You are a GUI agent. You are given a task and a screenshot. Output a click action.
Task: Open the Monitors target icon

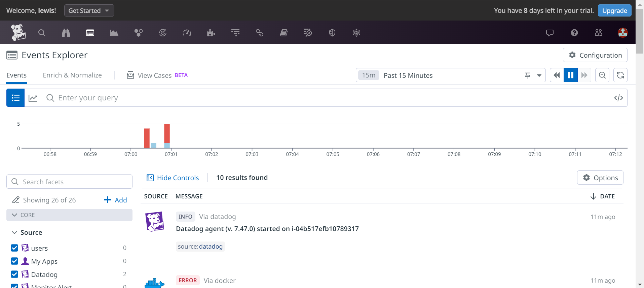pyautogui.click(x=163, y=33)
